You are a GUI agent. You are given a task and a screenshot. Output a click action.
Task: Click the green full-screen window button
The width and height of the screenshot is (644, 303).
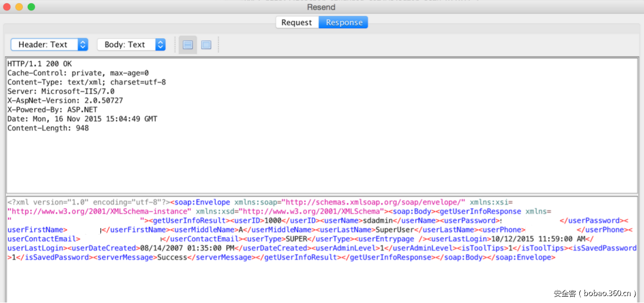(31, 7)
